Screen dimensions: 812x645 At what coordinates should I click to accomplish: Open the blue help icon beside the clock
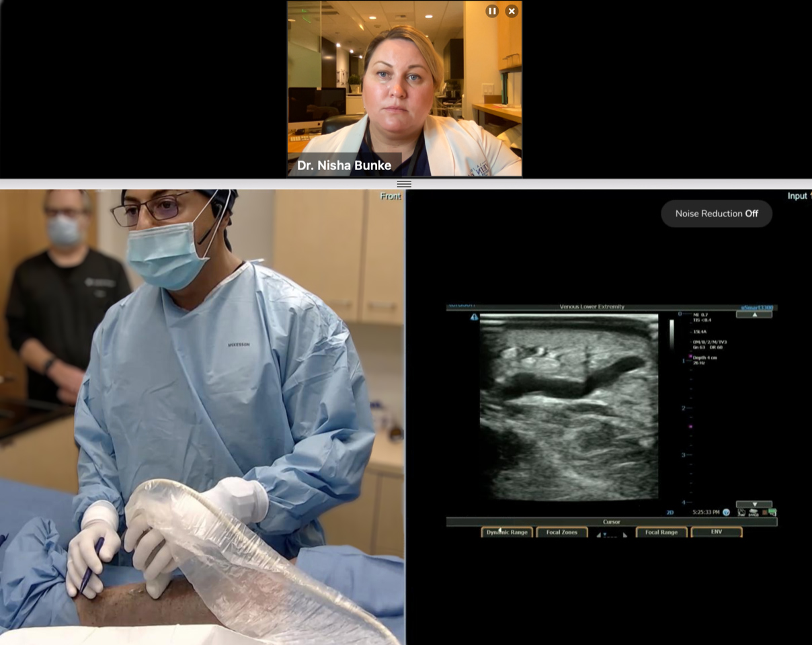coord(726,513)
